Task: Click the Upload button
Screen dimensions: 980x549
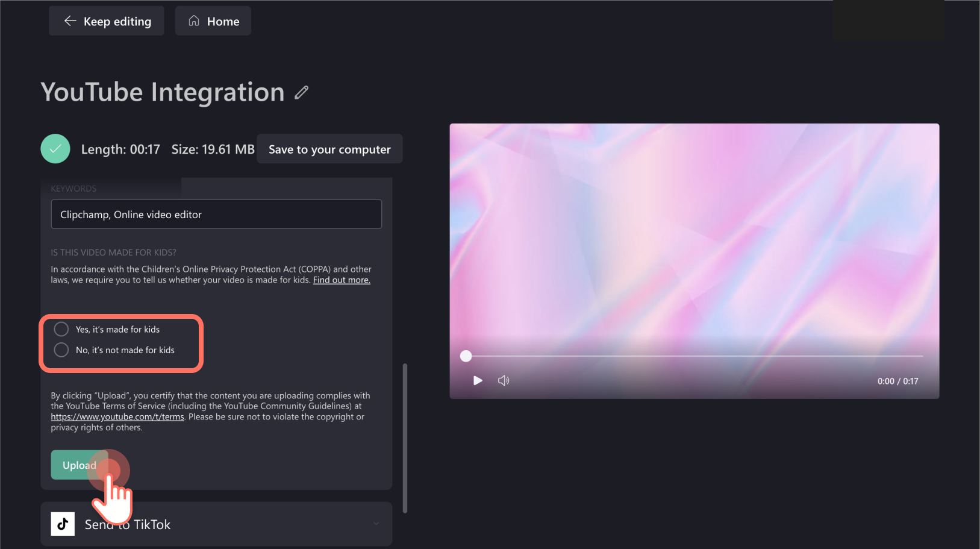Action: [x=80, y=465]
